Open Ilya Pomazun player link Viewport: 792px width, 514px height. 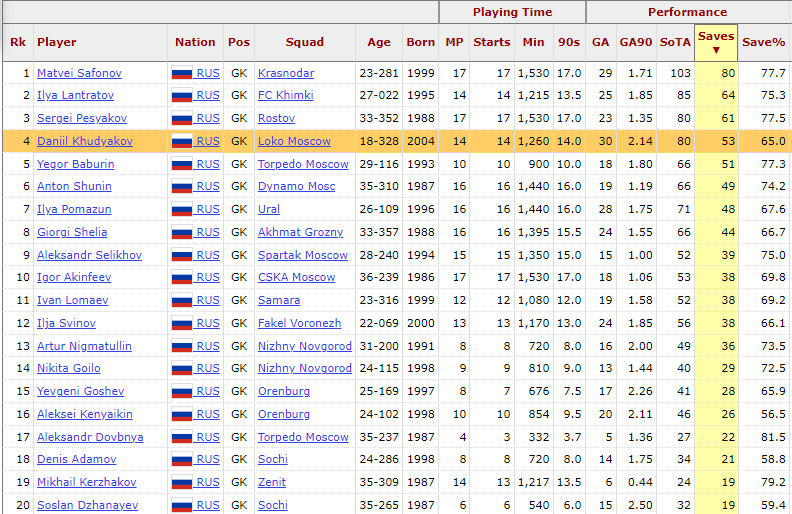point(74,209)
